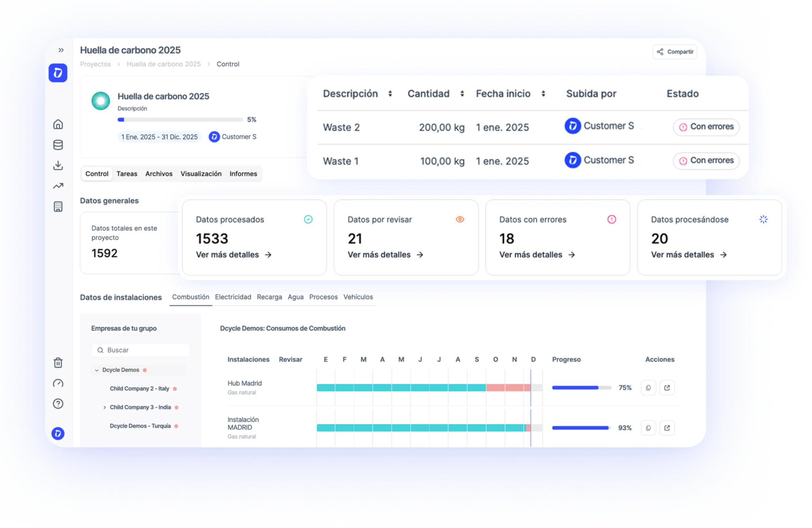Switch to the Electricidad tab
This screenshot has height=528, width=812.
point(233,297)
